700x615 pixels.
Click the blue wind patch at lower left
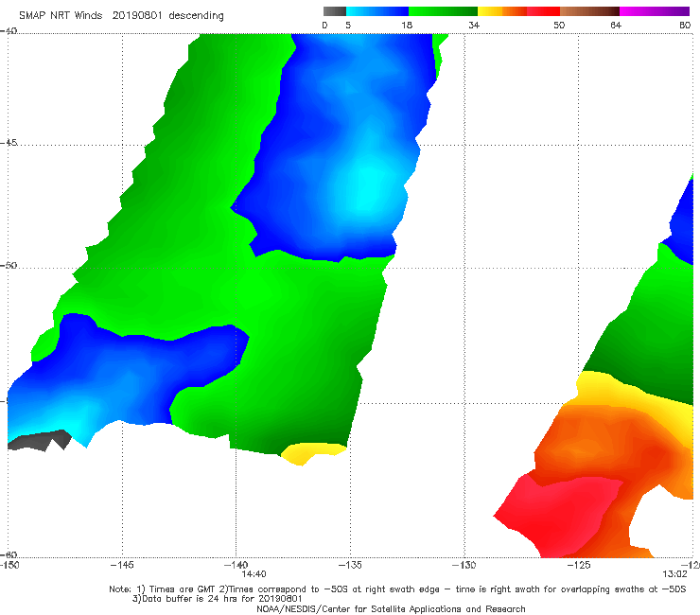click(x=130, y=376)
